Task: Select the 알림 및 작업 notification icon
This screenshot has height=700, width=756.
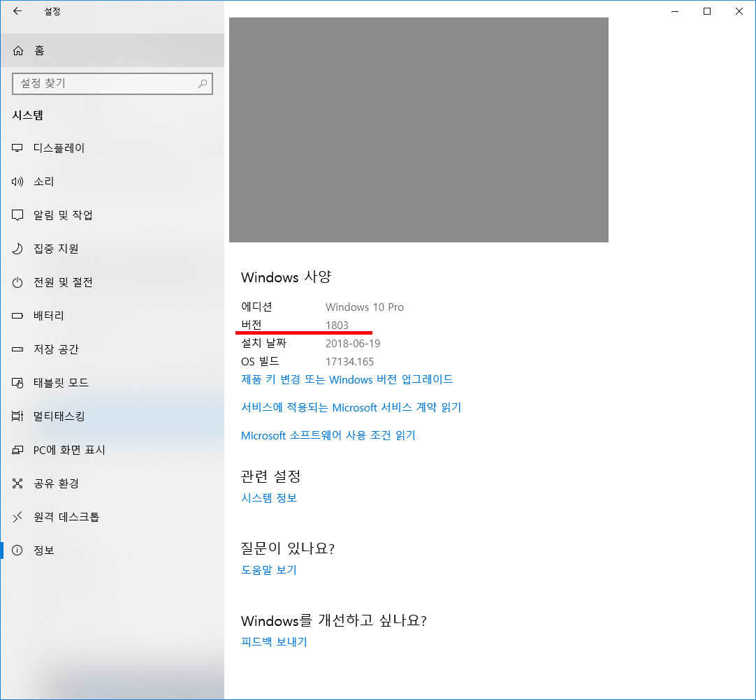Action: coord(17,215)
